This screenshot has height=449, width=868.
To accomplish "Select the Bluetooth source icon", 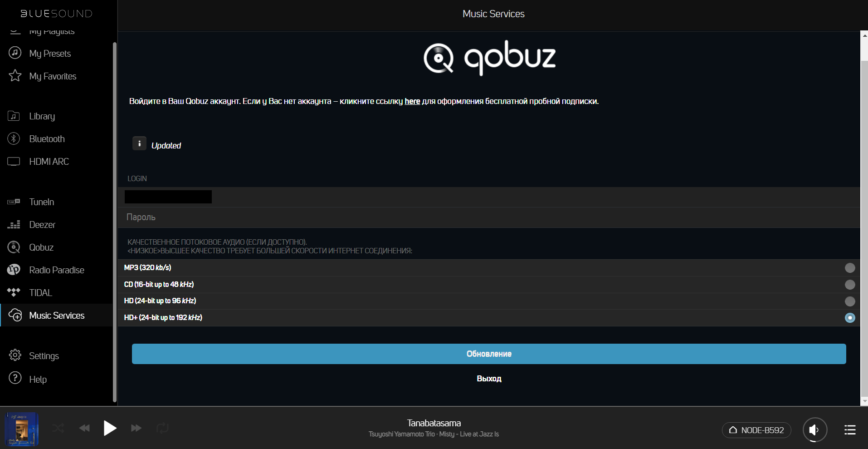I will pyautogui.click(x=14, y=138).
